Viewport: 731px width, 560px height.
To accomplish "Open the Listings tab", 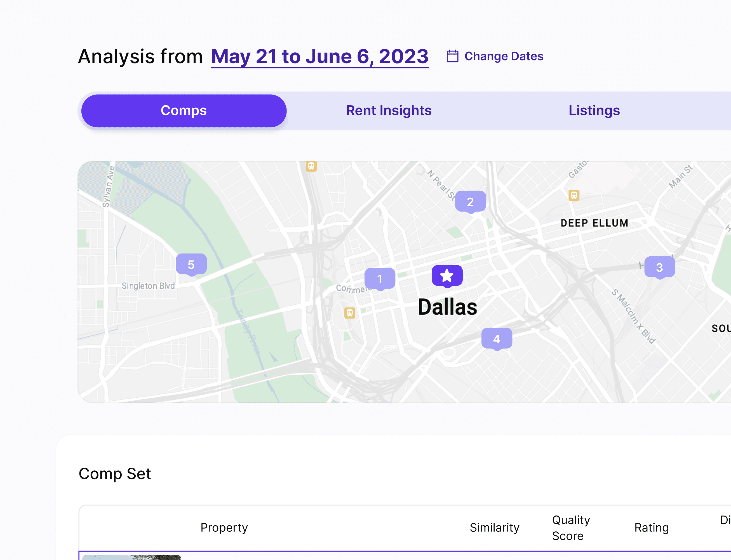I will [x=594, y=111].
